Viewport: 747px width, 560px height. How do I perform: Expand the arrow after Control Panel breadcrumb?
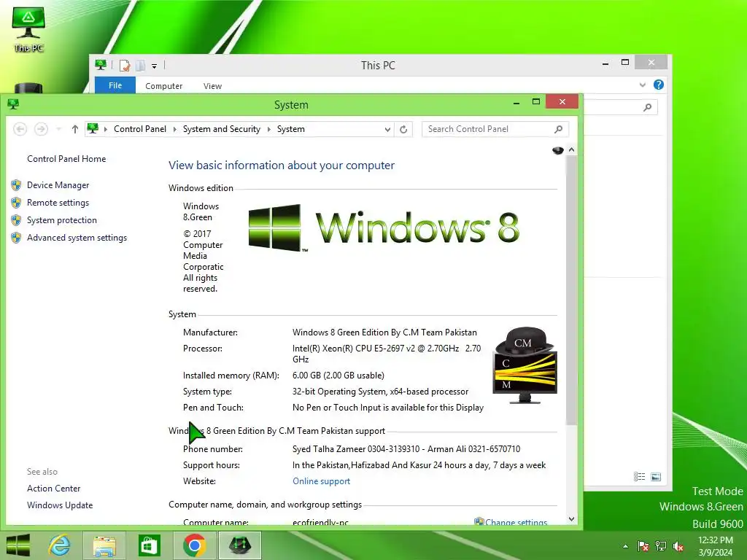pyautogui.click(x=175, y=129)
